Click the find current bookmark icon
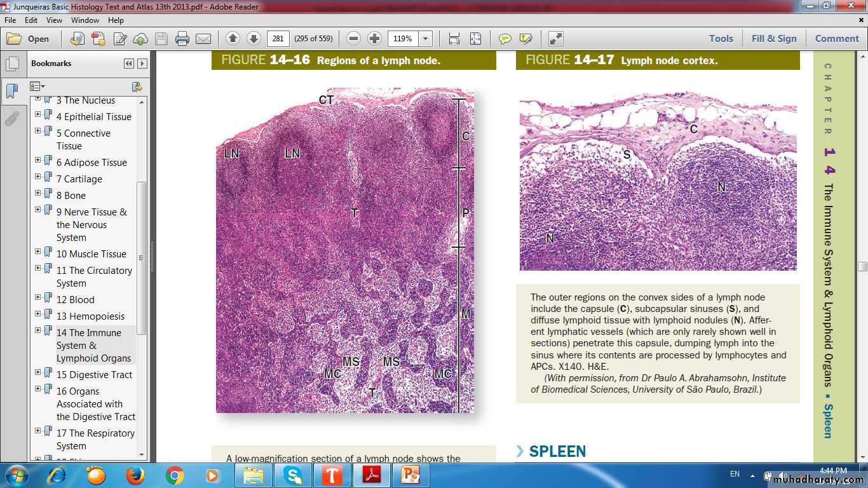This screenshot has height=488, width=868. coord(137,86)
